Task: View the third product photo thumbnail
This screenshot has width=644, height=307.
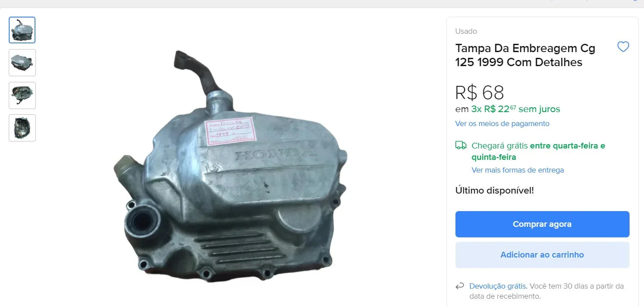Action: point(22,95)
